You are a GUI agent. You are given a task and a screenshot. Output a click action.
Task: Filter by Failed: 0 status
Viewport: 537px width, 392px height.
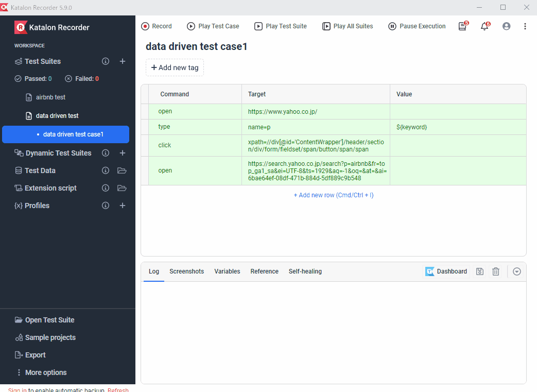click(x=82, y=78)
